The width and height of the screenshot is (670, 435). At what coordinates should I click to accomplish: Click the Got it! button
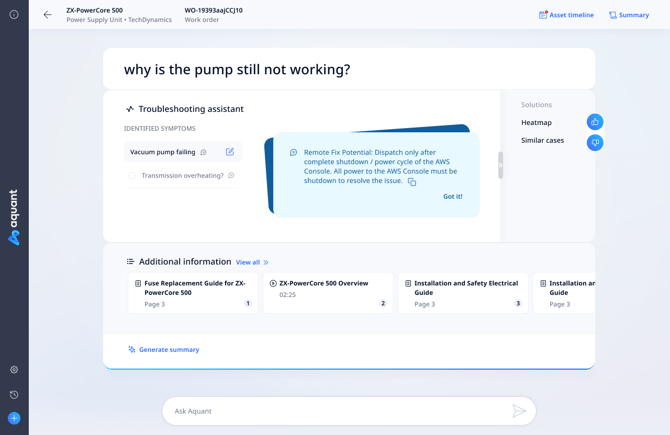[x=452, y=197]
